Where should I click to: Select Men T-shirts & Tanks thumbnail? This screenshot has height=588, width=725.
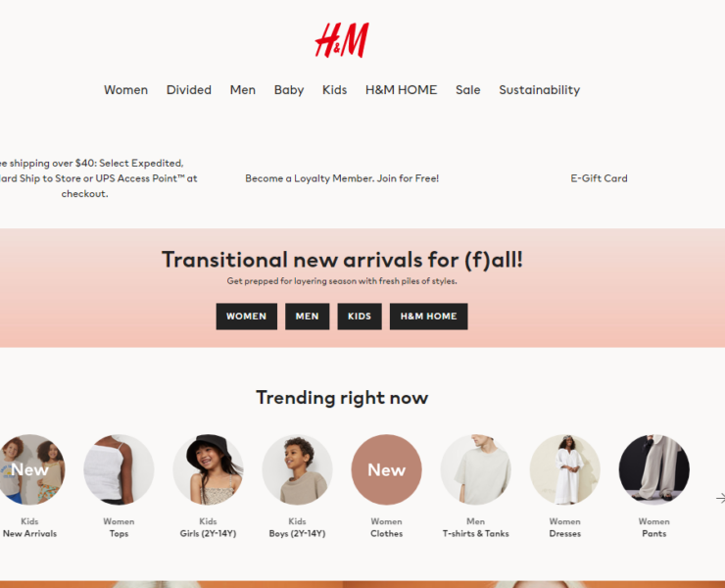coord(476,469)
